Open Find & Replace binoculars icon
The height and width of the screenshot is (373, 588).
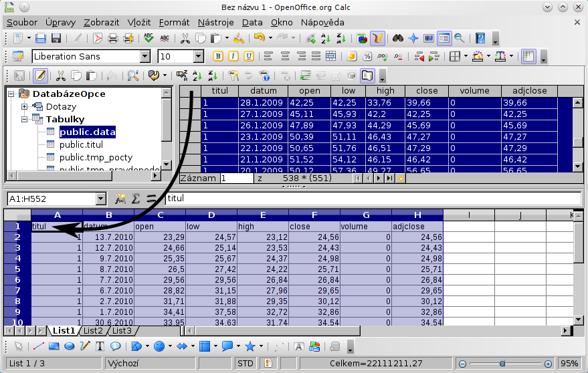click(x=397, y=38)
